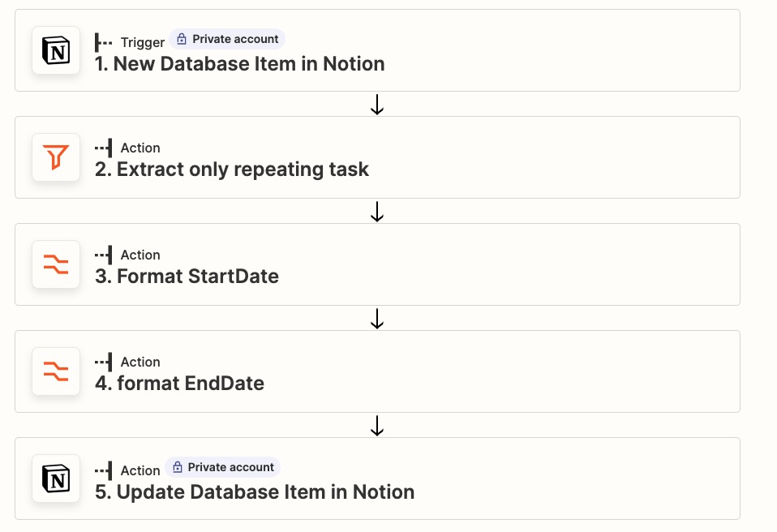Click the action symbol in step 2
This screenshot has width=777, height=532.
(104, 148)
